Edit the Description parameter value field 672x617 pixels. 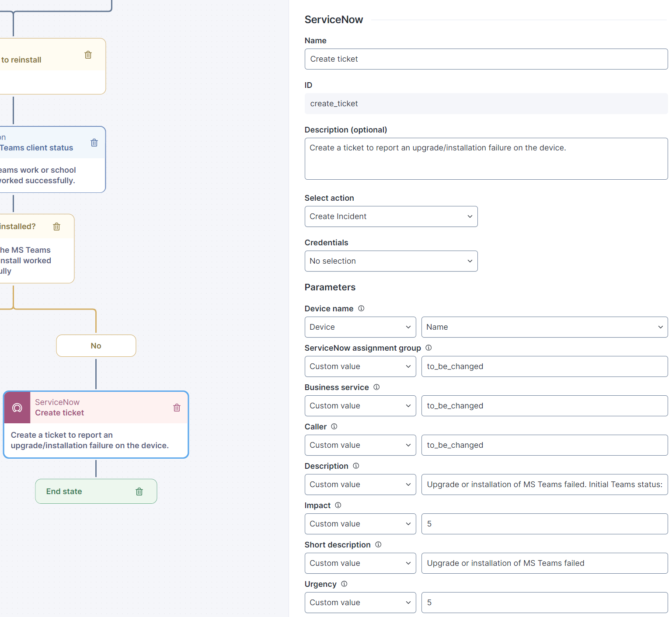(544, 485)
